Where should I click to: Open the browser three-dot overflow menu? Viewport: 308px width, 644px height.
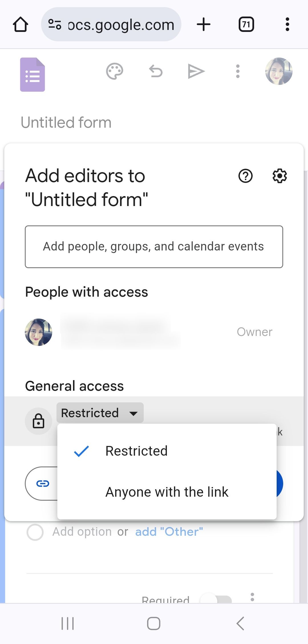click(x=287, y=25)
